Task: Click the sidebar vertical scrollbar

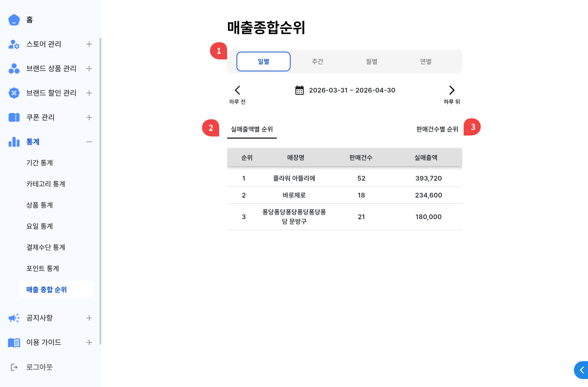Action: 100,191
